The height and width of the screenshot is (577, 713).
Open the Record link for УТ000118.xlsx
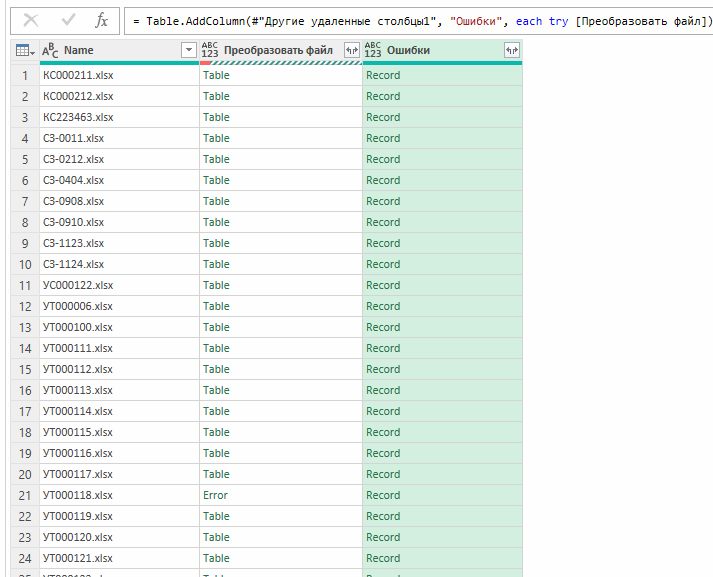pyautogui.click(x=383, y=495)
